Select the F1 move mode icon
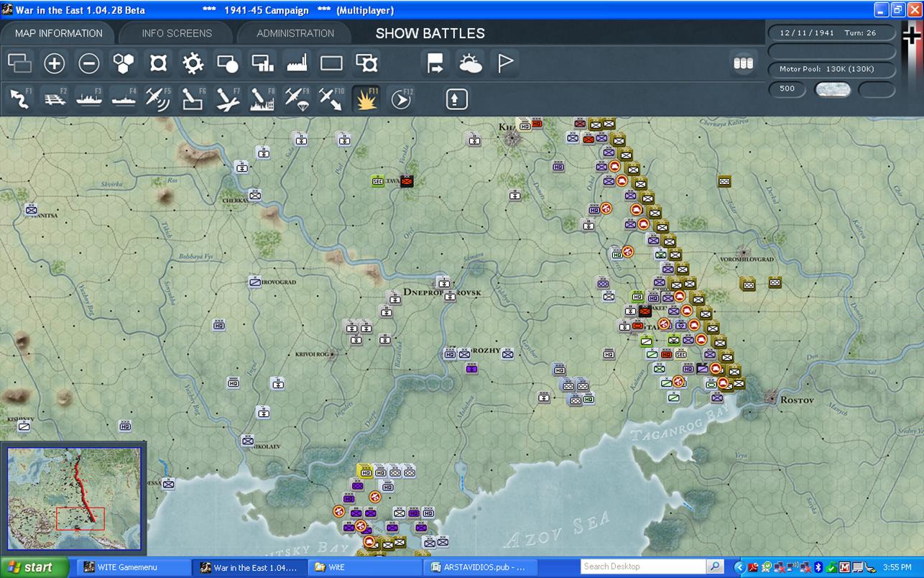Image resolution: width=924 pixels, height=578 pixels. (x=20, y=99)
